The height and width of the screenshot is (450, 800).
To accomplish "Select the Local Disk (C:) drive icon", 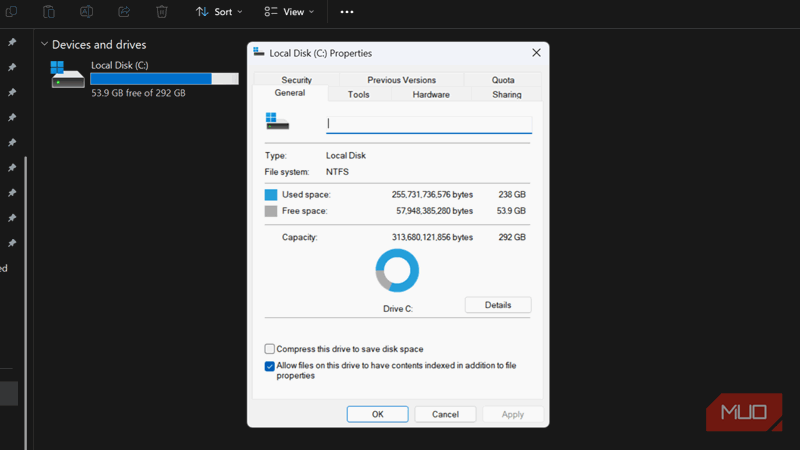I will coord(68,75).
